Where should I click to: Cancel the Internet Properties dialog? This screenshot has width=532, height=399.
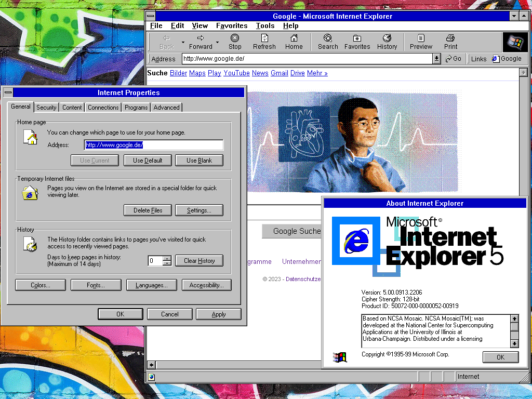pyautogui.click(x=170, y=314)
